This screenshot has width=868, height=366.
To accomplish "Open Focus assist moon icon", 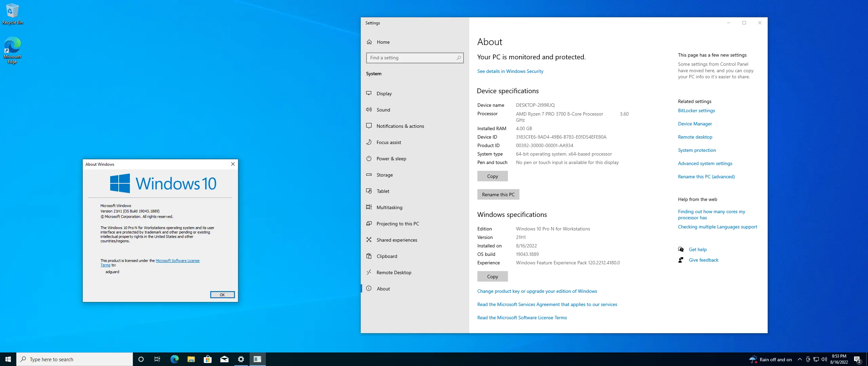I will click(369, 142).
